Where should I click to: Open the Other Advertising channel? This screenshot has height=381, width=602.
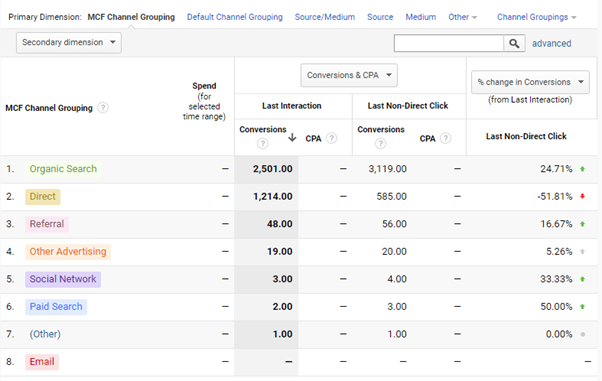pyautogui.click(x=68, y=252)
